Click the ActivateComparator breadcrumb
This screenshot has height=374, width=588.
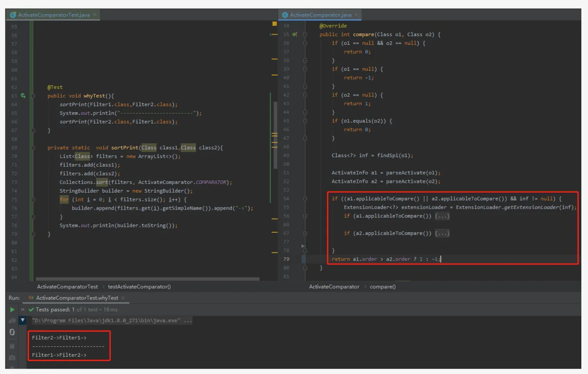334,287
